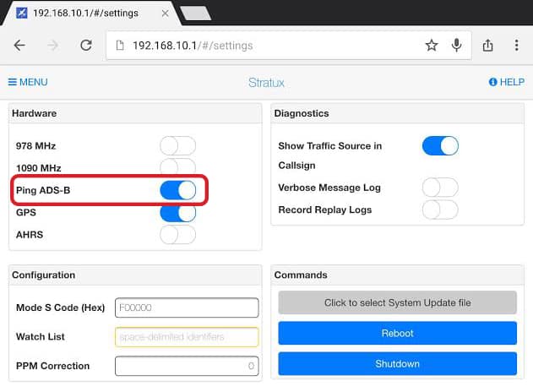
Task: Click the Watch List label
Action: (x=40, y=337)
